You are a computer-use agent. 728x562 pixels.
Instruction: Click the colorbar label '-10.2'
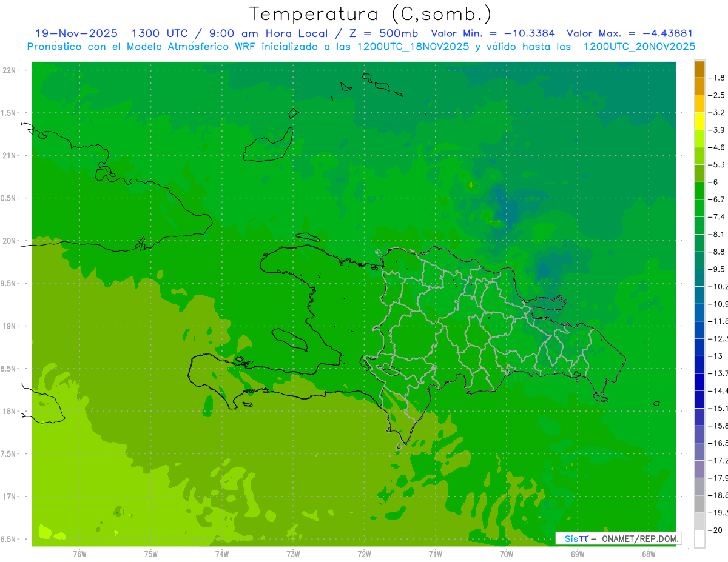pyautogui.click(x=718, y=287)
